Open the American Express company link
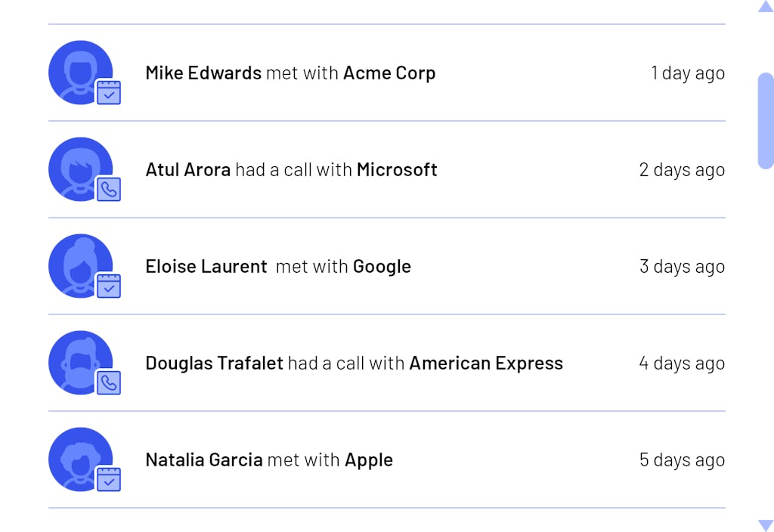774x532 pixels. click(x=486, y=363)
